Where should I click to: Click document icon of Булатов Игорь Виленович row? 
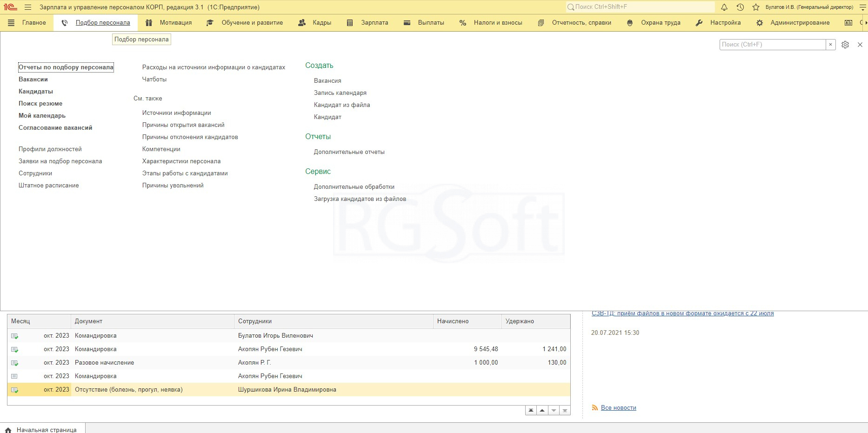14,336
